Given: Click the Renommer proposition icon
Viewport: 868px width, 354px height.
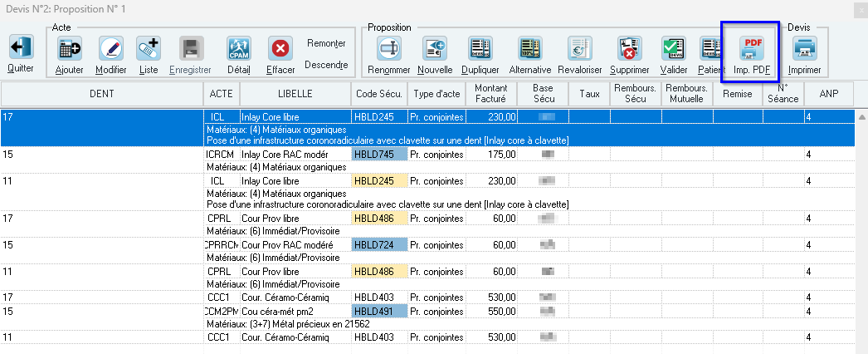Looking at the screenshot, I should tap(389, 49).
